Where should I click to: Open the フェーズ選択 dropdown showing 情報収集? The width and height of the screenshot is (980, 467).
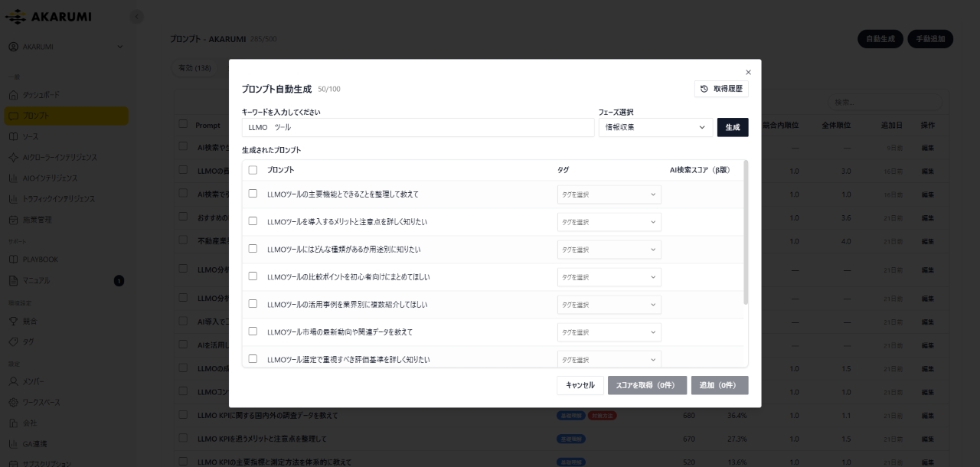point(655,127)
